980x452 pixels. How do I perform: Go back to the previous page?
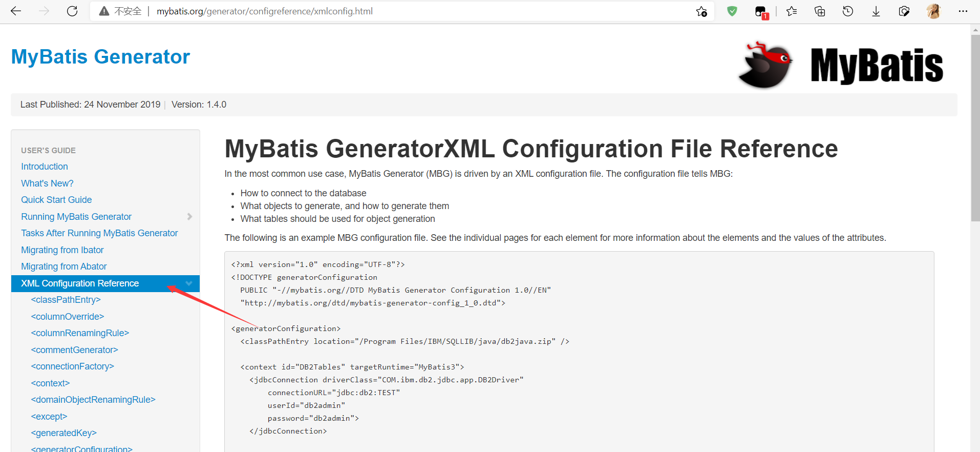(16, 11)
